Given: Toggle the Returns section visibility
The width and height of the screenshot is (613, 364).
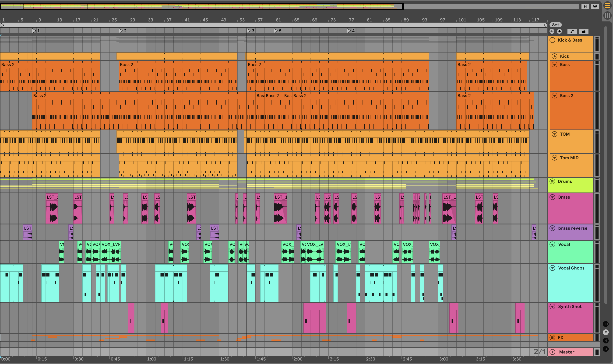Looking at the screenshot, I should [x=606, y=332].
